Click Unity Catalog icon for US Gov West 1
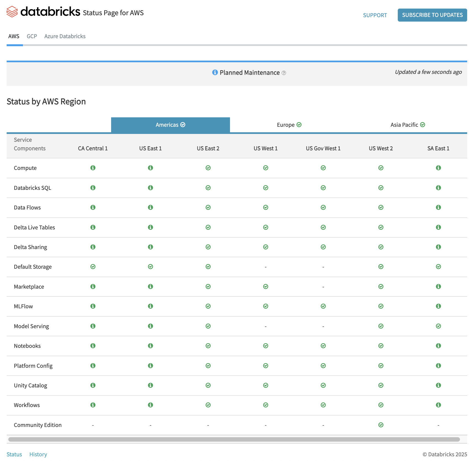 [x=323, y=385]
